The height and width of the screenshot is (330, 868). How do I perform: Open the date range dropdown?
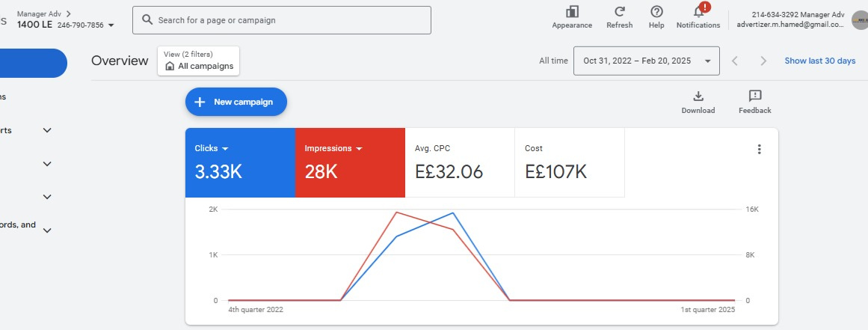click(x=647, y=61)
